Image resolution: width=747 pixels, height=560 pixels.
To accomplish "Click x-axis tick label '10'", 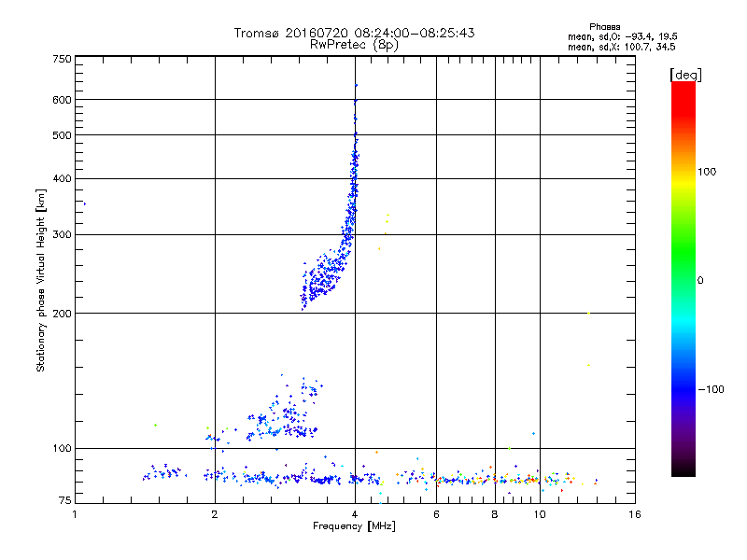I will click(540, 514).
